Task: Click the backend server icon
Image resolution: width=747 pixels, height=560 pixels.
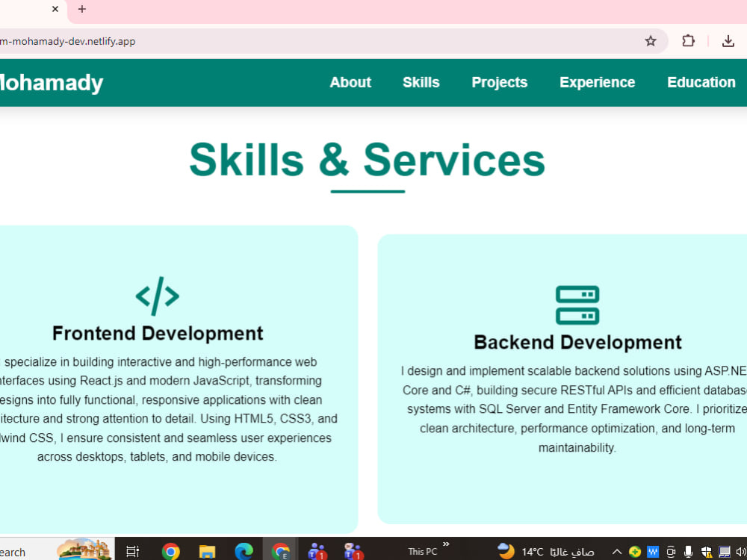Action: pyautogui.click(x=577, y=305)
